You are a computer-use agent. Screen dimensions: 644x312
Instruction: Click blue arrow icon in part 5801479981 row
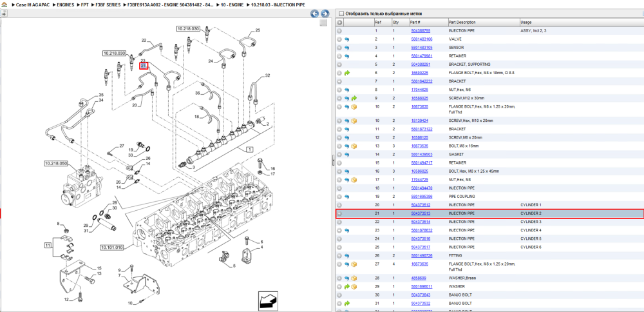tap(346, 56)
